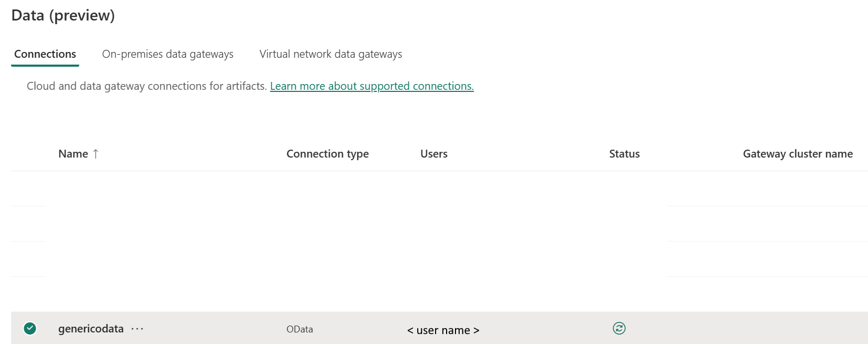Viewport: 868px width, 344px height.
Task: Check connection status refresh icon for genericodata
Action: tap(619, 328)
